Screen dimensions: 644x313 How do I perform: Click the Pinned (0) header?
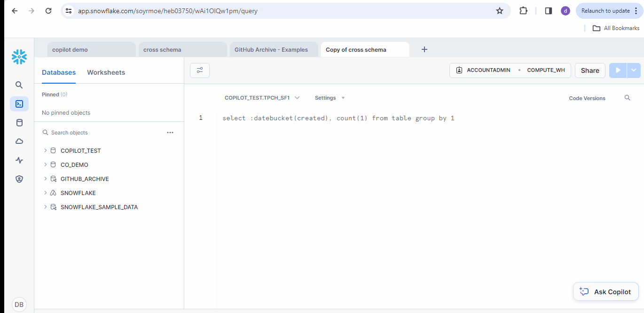(x=55, y=94)
